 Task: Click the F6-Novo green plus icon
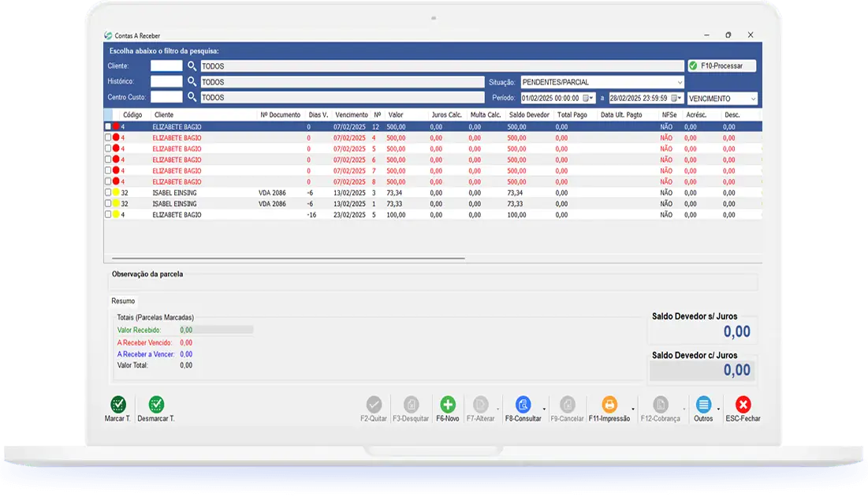(x=448, y=405)
